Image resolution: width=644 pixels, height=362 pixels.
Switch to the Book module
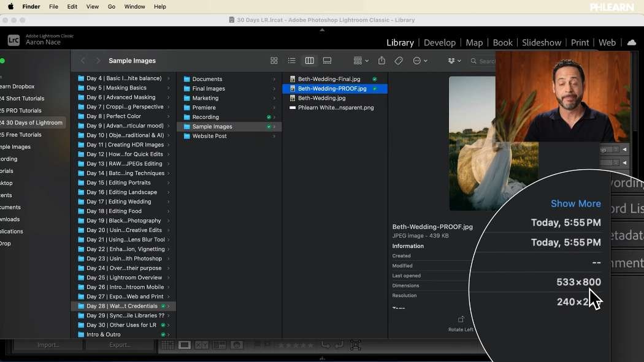click(x=503, y=43)
